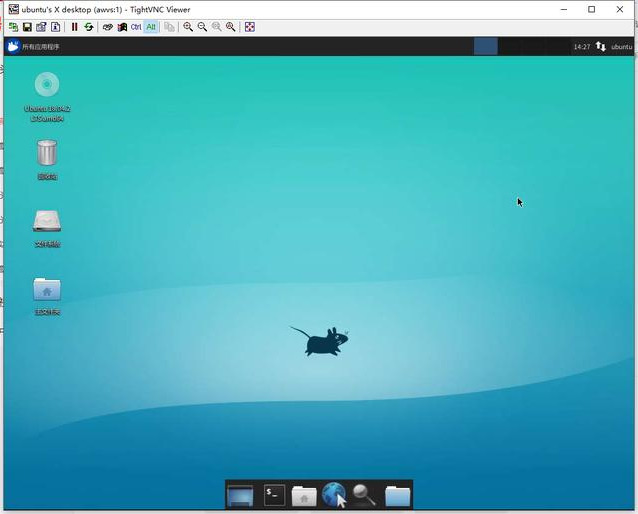Click the TightVNC Viewer title bar icon
The width and height of the screenshot is (638, 514).
[x=13, y=9]
